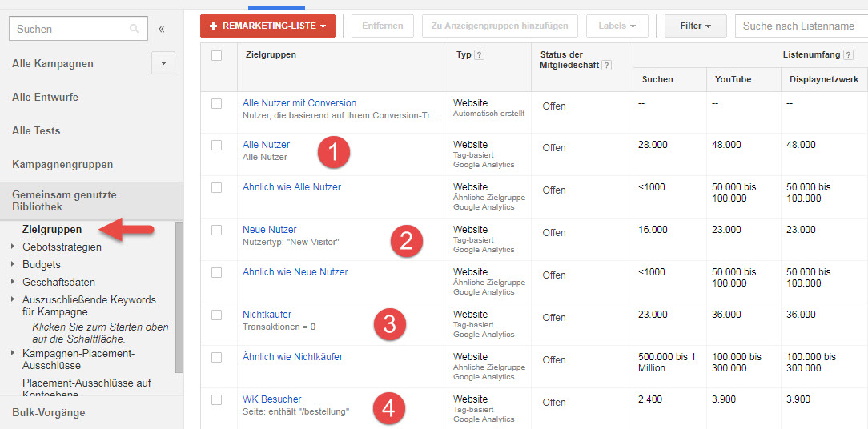Click Offen status in Nichtkäufer row
Image resolution: width=868 pixels, height=429 pixels.
tap(554, 318)
